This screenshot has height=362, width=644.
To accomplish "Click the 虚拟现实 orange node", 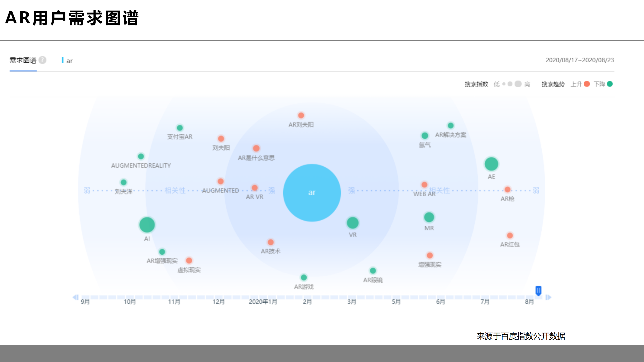I will [x=189, y=260].
